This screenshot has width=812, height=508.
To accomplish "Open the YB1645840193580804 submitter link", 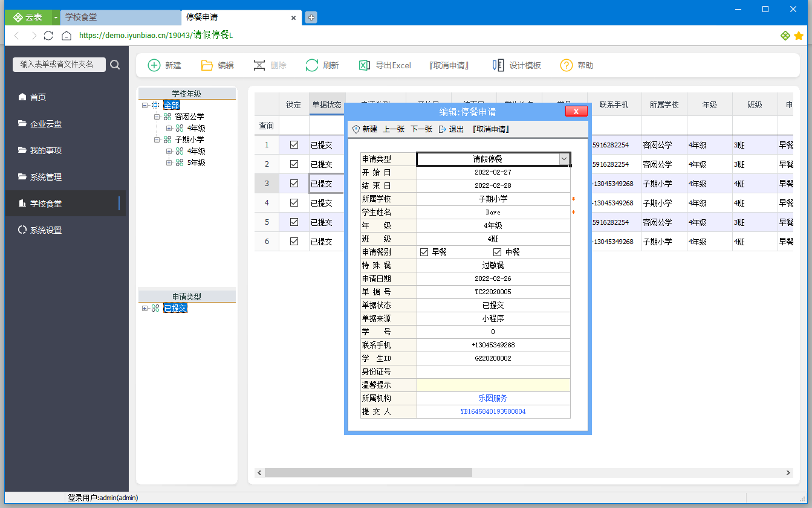I will point(493,411).
